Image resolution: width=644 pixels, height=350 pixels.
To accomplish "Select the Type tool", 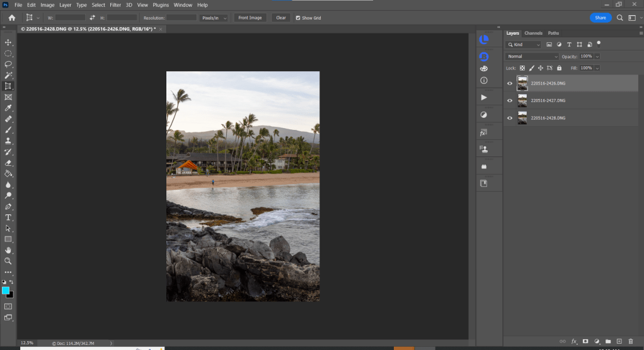I will [8, 218].
